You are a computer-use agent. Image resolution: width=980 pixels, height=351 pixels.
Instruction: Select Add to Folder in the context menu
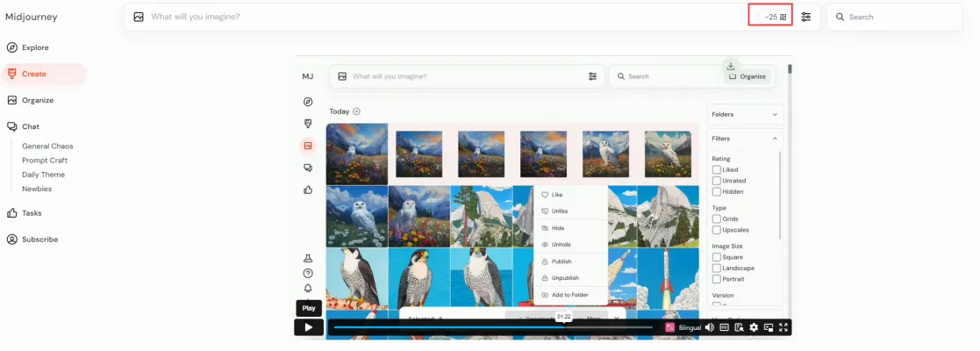(569, 295)
